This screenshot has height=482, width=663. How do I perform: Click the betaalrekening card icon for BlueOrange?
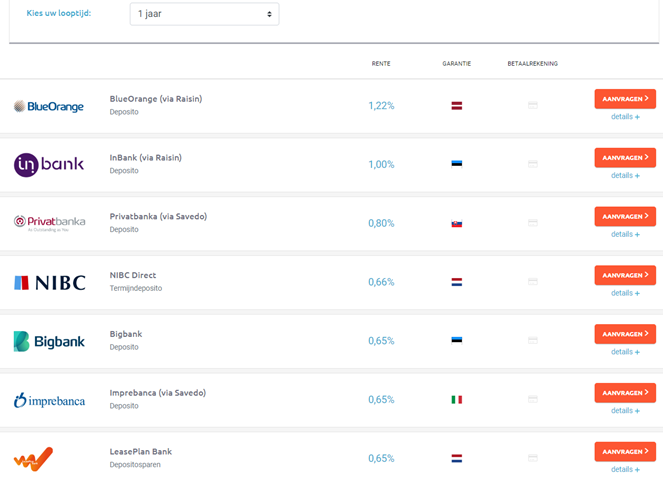533,105
